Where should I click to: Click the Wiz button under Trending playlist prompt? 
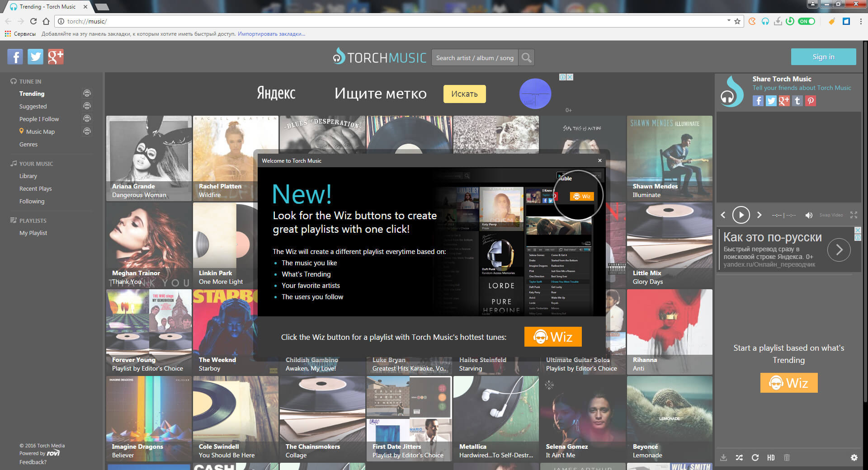coord(789,383)
